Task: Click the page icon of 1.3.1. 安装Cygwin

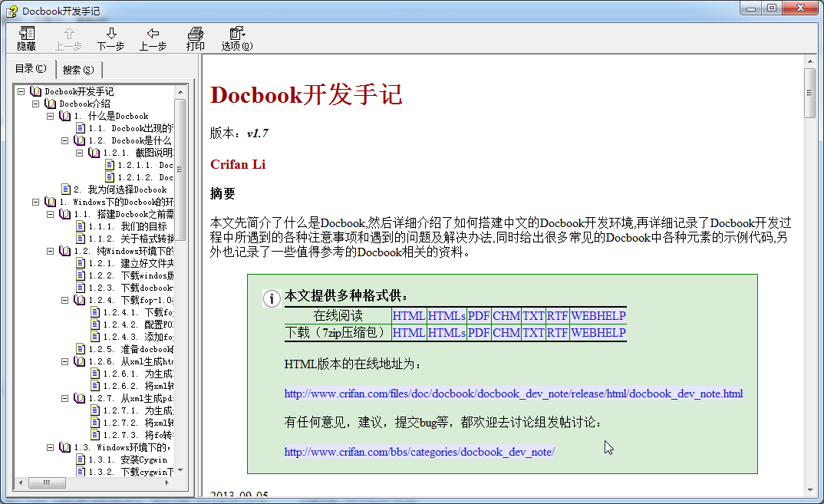Action: click(x=81, y=460)
